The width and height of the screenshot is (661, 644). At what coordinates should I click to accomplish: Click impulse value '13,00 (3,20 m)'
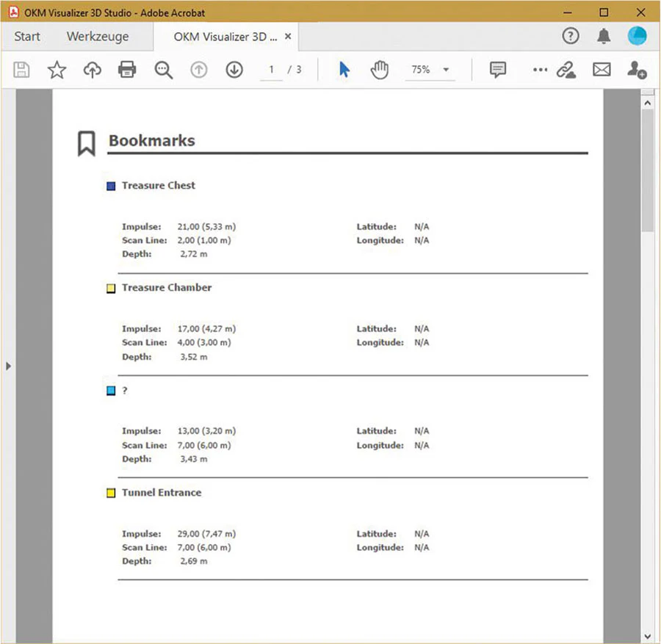pos(206,431)
